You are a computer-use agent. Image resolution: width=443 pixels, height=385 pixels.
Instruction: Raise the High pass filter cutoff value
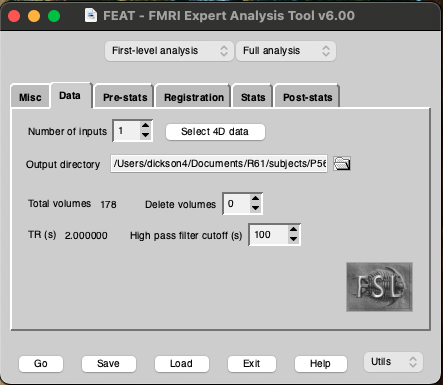[293, 230]
